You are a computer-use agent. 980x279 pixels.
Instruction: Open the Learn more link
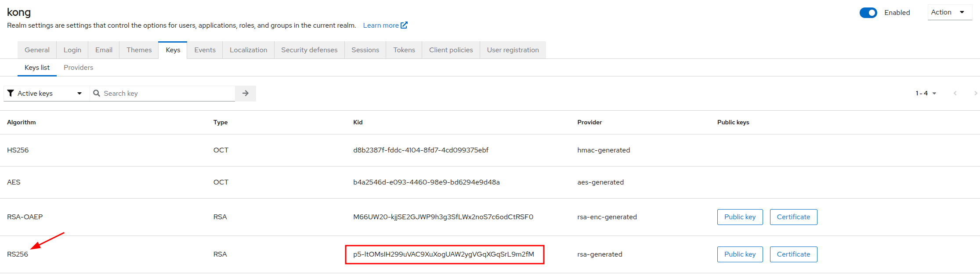point(380,25)
